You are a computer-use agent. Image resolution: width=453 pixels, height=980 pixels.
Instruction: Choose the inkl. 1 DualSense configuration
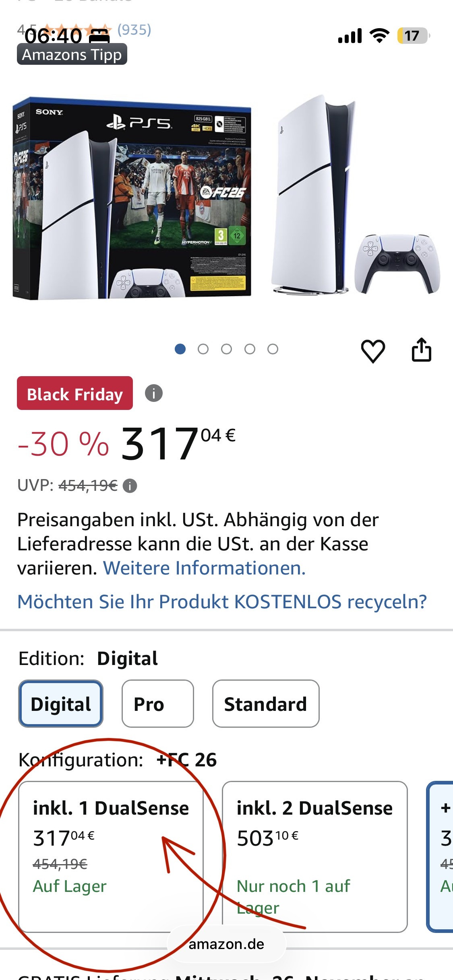tap(111, 856)
